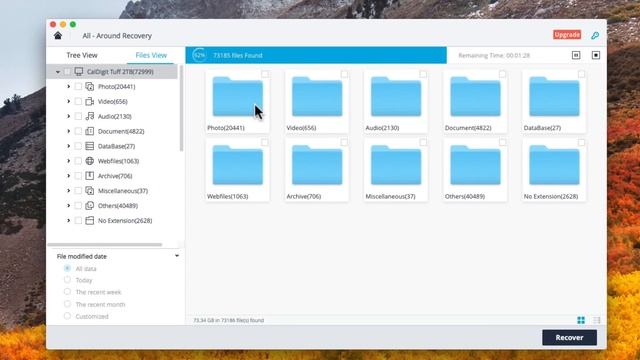640x360 pixels.
Task: Select The recent month radio option
Action: (x=67, y=304)
